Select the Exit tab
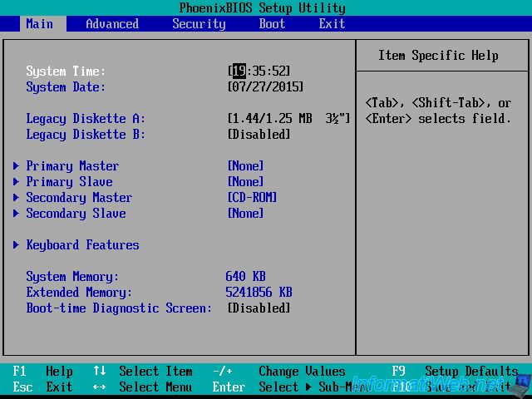The image size is (532, 399). click(x=332, y=24)
